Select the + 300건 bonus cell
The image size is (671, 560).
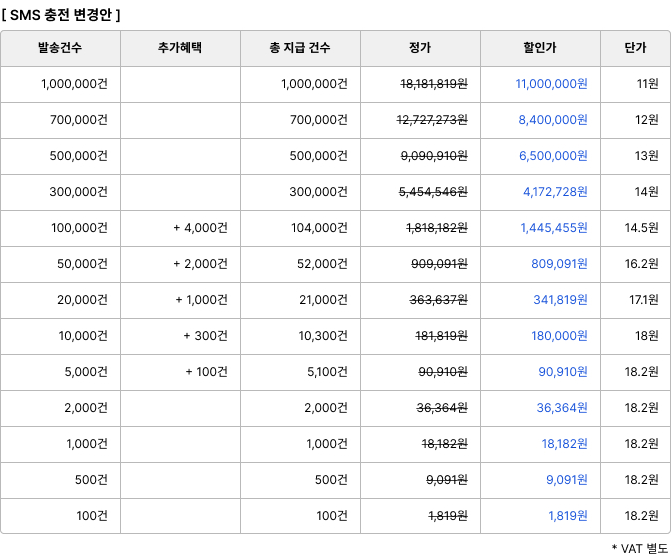tap(205, 336)
